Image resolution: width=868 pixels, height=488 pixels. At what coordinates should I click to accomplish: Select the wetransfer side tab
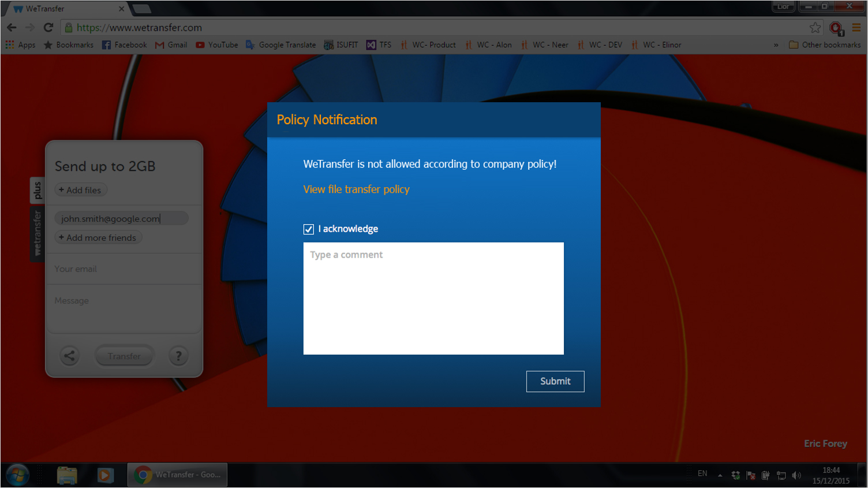(x=37, y=233)
